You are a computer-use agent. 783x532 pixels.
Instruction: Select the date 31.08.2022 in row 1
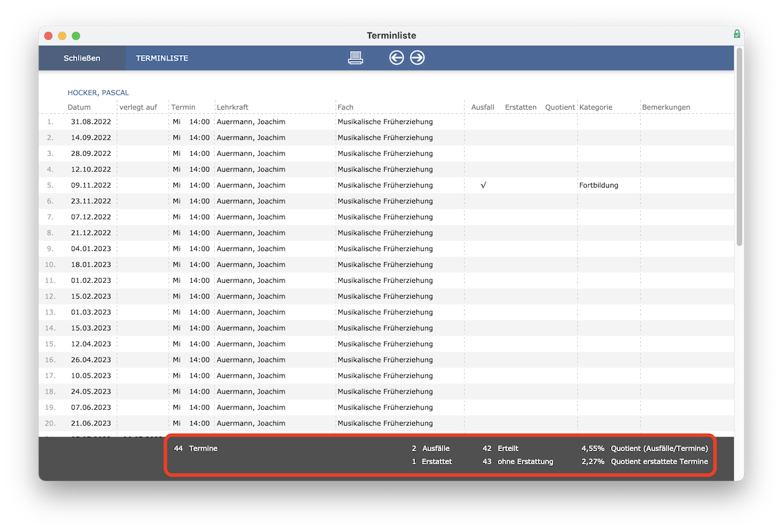(x=91, y=121)
